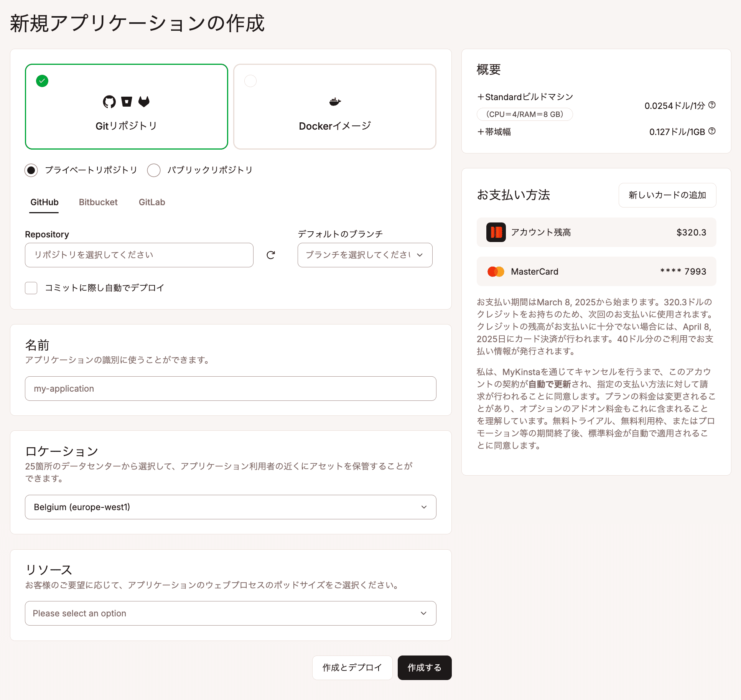Click the Bitbucket logo icon in Git card
Image resolution: width=741 pixels, height=700 pixels.
tap(127, 102)
